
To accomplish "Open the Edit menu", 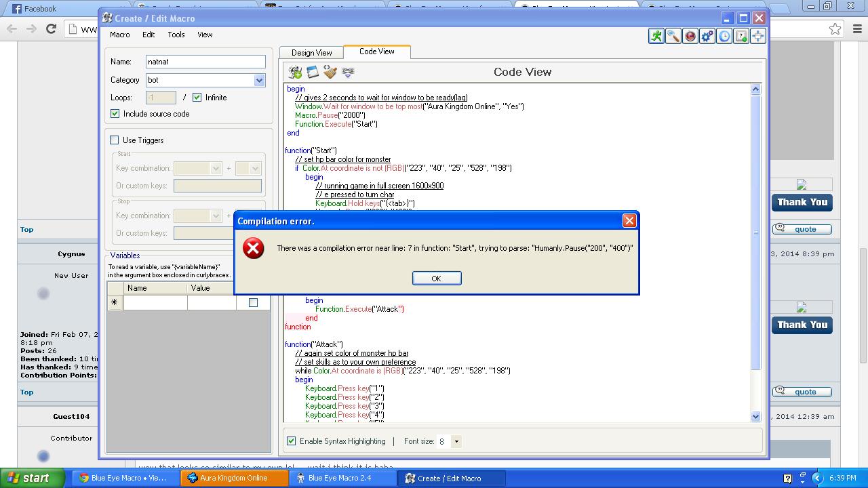I will 149,35.
